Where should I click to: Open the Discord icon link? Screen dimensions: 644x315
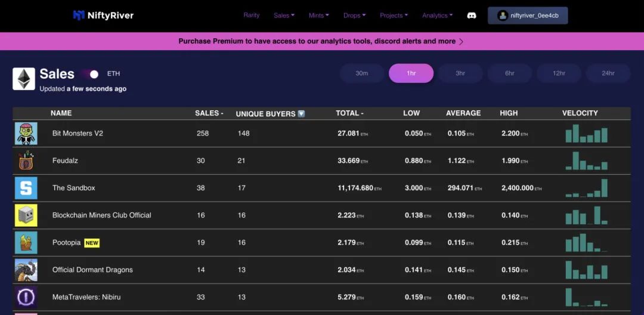[x=472, y=16]
